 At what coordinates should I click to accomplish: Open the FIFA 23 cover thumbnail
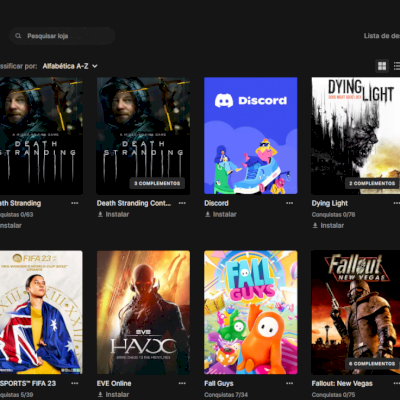point(41,312)
